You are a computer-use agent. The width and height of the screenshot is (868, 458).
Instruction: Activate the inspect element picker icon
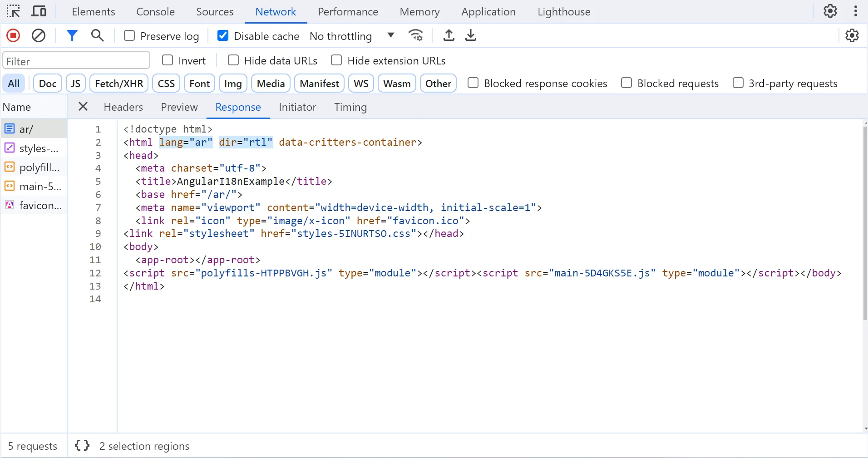[13, 11]
